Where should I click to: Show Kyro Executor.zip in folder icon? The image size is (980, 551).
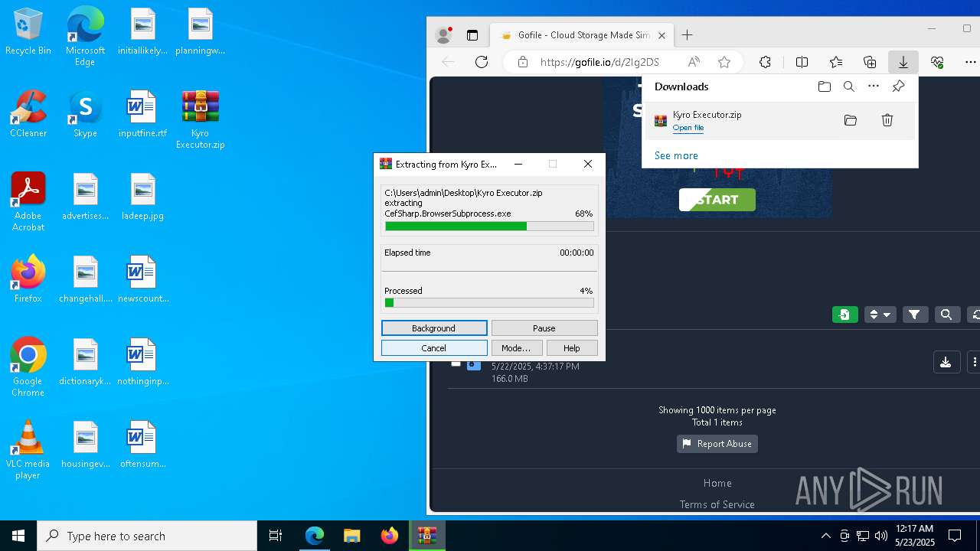point(851,120)
